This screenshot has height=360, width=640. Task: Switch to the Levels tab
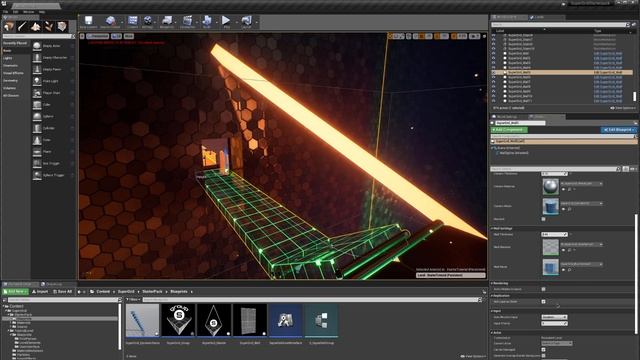(538, 17)
